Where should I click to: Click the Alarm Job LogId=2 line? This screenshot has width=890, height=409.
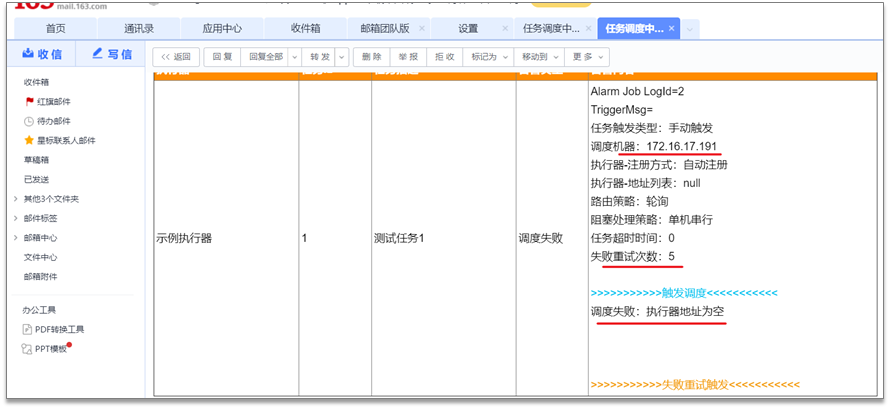639,91
